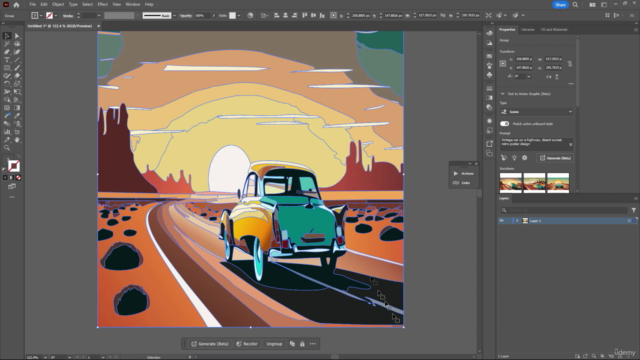Toggle visibility eye of Layer 1

coord(502,221)
